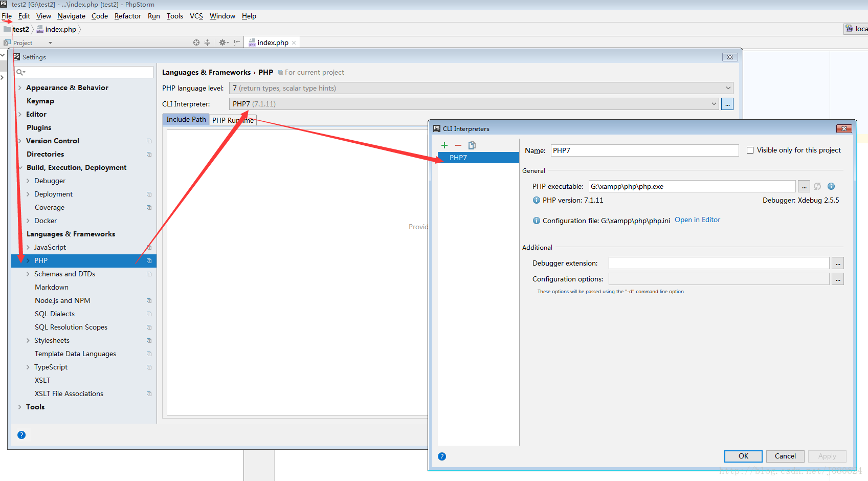Select the XSLT settings item
868x481 pixels.
point(42,381)
